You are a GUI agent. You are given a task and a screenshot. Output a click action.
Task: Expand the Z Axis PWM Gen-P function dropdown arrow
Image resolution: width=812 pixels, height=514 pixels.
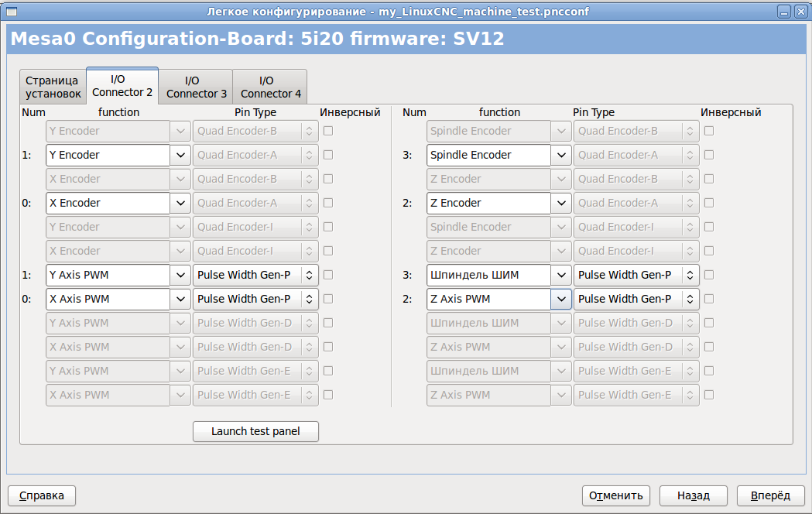tap(561, 299)
